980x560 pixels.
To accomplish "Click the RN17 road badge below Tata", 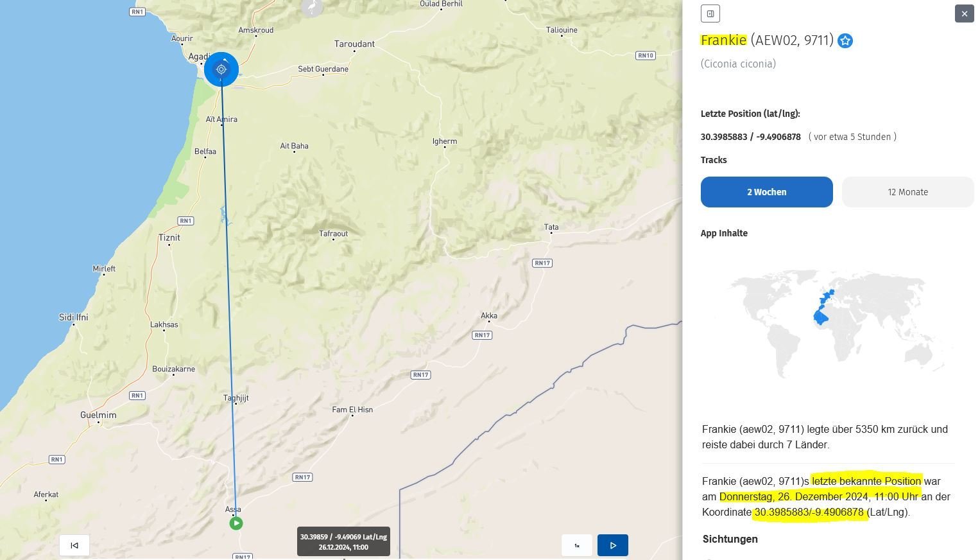I will click(x=542, y=263).
